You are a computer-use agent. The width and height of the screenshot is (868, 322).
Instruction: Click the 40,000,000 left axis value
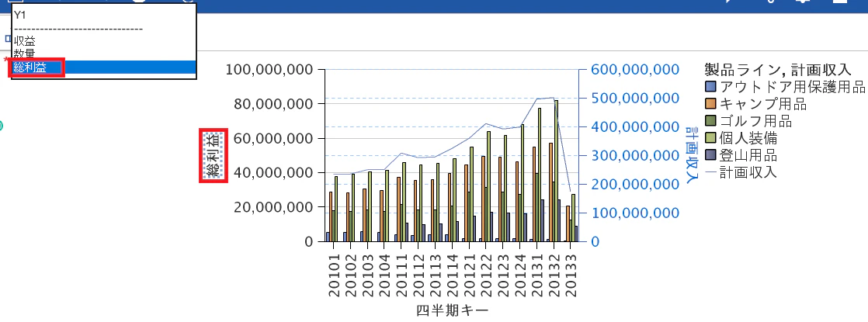[x=273, y=172]
